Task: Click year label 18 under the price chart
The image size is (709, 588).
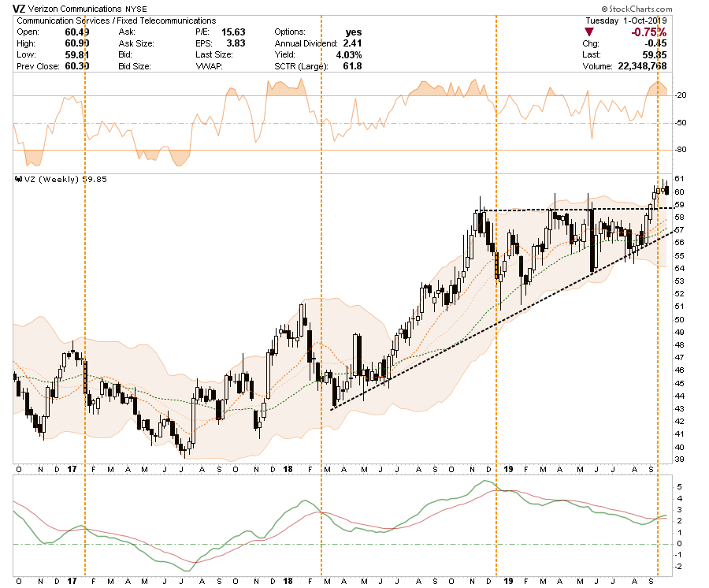Action: pos(288,469)
